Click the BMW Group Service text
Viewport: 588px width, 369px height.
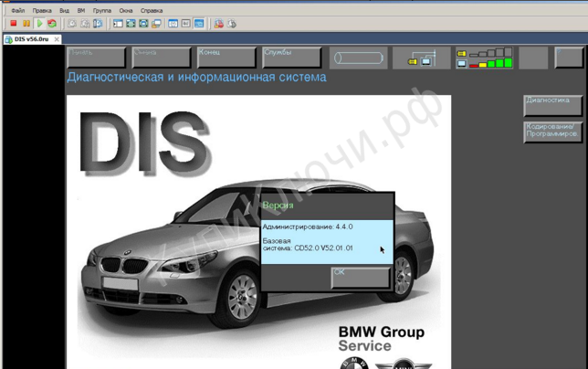(x=382, y=339)
